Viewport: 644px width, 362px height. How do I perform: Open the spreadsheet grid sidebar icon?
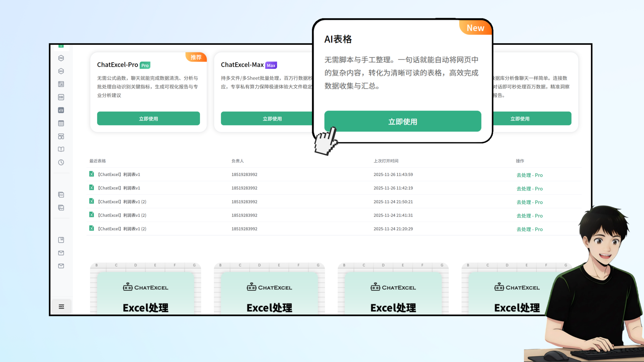(61, 123)
